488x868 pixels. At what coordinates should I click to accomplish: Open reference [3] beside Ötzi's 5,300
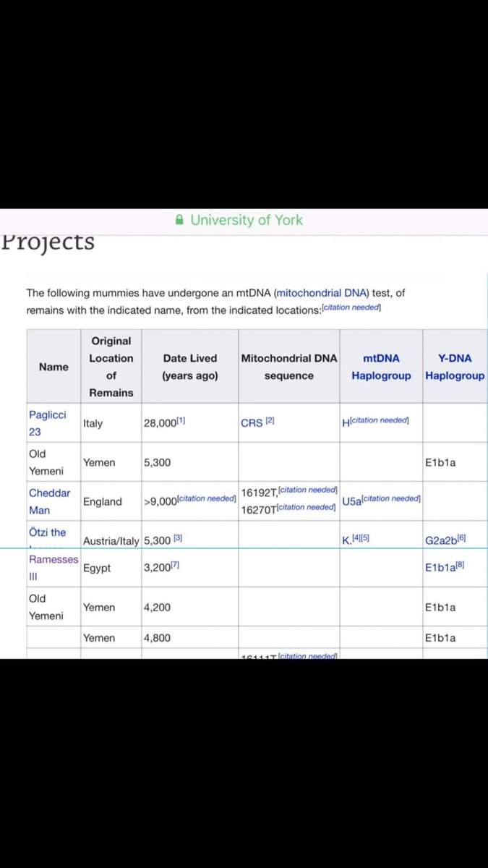[178, 540]
